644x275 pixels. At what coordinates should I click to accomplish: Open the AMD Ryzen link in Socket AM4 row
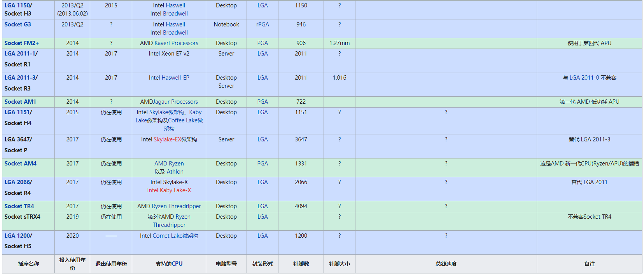169,164
